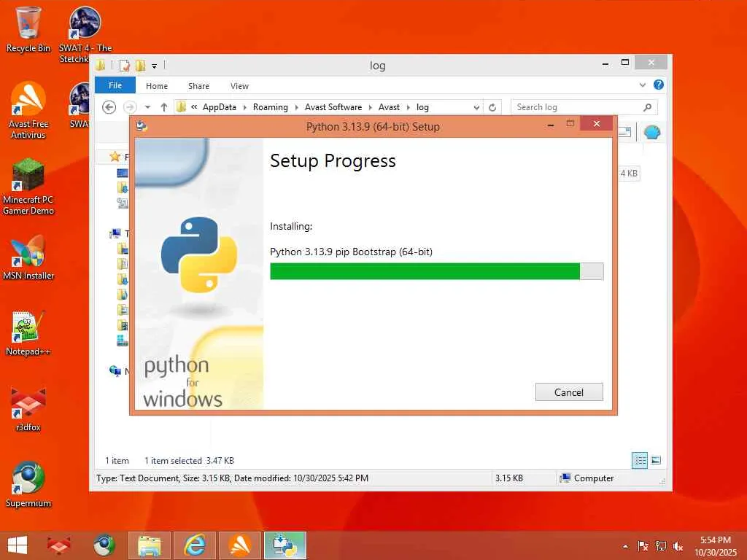Click Avast folder in address breadcrumb
The width and height of the screenshot is (747, 560).
pos(389,107)
